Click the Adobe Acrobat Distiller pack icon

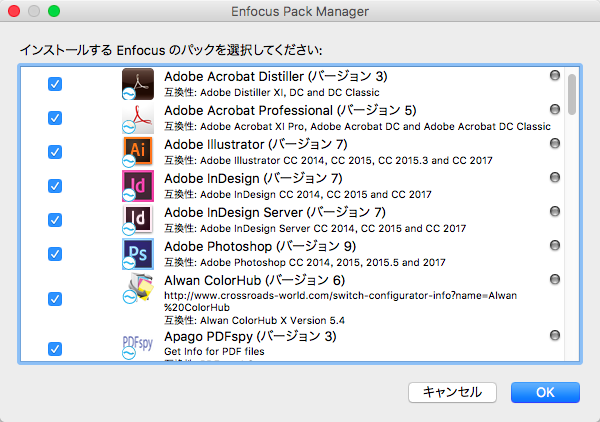click(138, 84)
